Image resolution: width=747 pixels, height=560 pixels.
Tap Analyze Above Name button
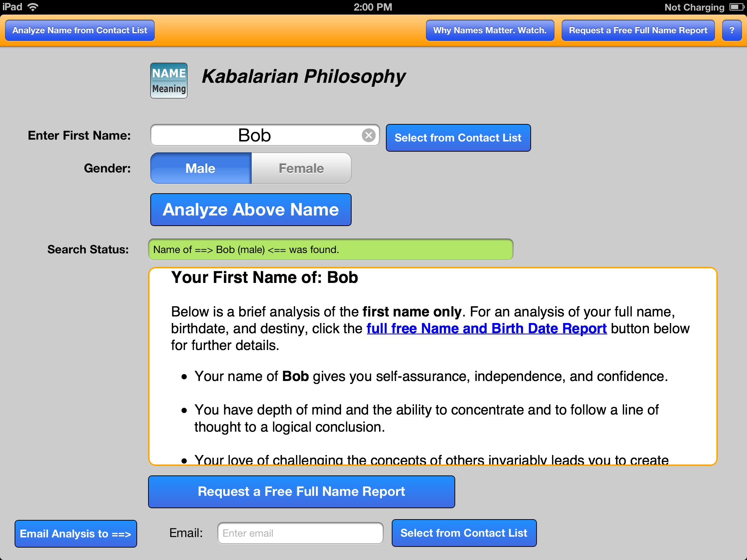(251, 210)
